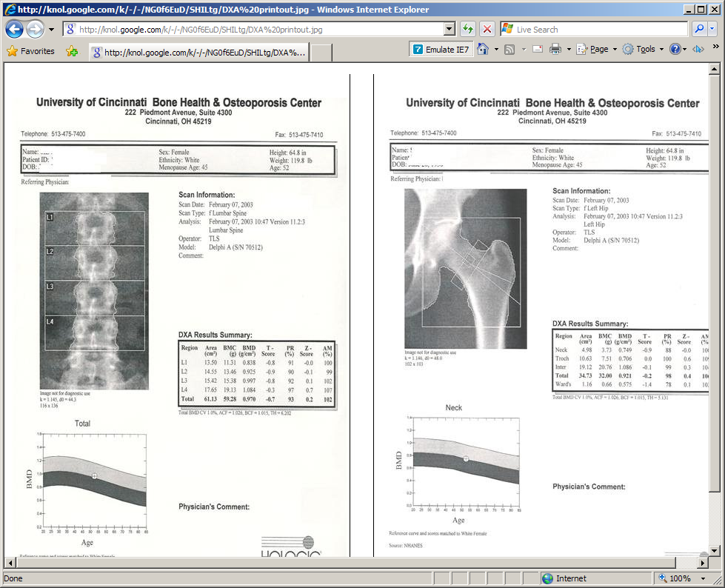Click the Add to Favorites Bar icon

[72, 51]
